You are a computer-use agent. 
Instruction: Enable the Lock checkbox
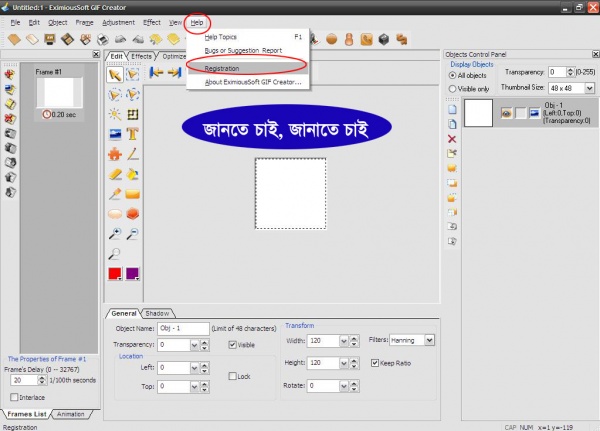[x=232, y=376]
